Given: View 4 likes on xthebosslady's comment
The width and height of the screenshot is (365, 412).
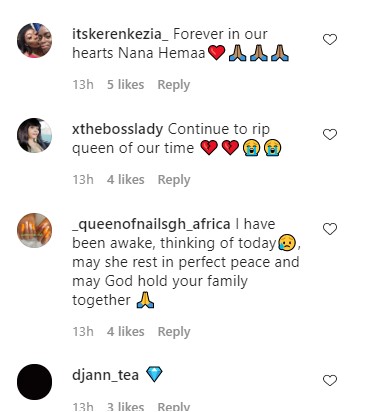Looking at the screenshot, I should (125, 180).
